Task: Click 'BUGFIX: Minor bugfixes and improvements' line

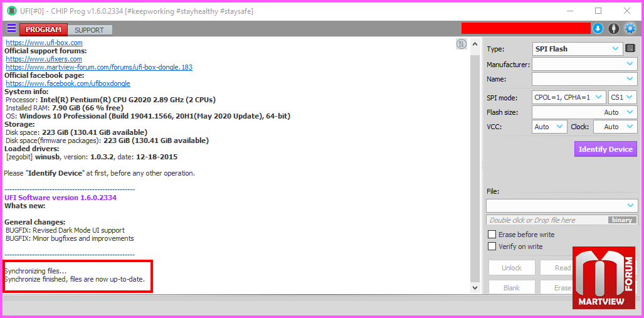Action: pyautogui.click(x=70, y=238)
